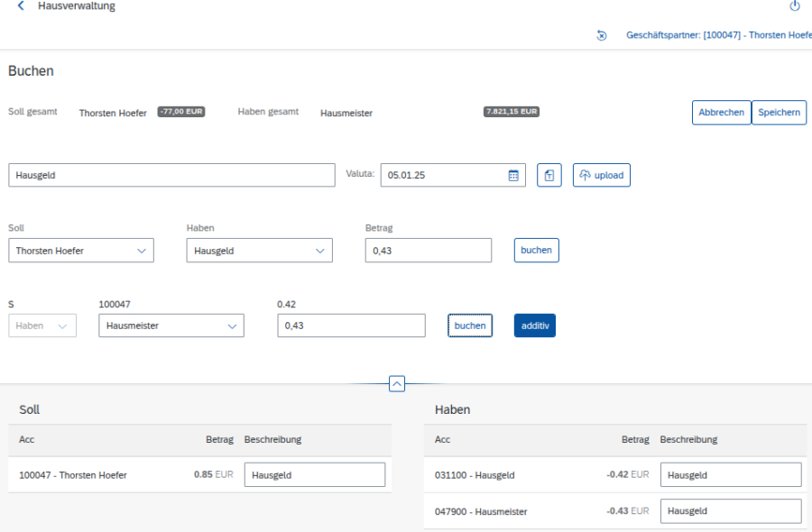
Task: Edit Beschreibung field of the 047900 Hausmeister row
Action: [731, 511]
